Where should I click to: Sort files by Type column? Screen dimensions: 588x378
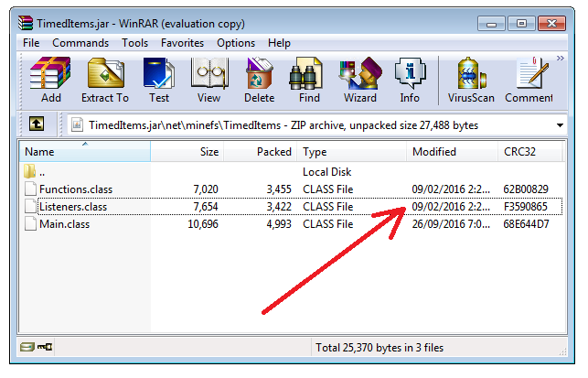(x=352, y=152)
